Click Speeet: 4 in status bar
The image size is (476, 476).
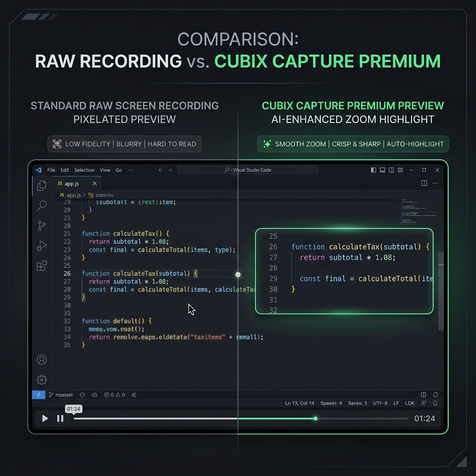(331, 403)
